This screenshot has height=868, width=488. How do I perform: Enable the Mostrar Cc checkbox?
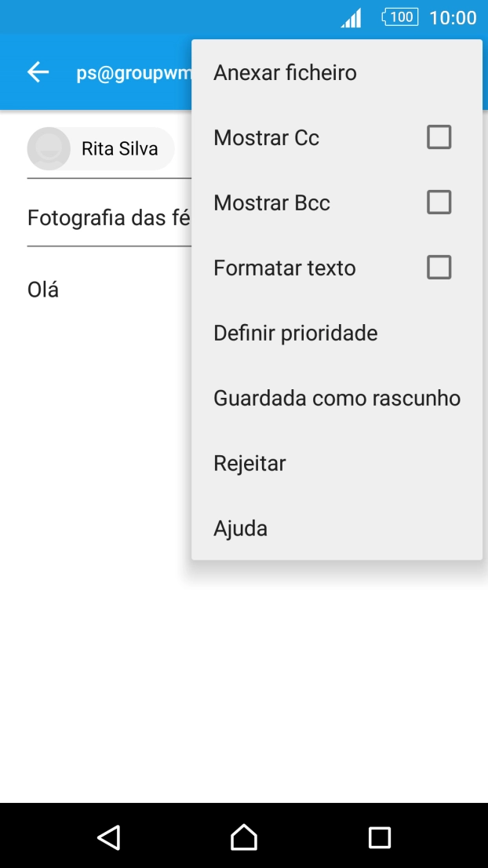(439, 137)
